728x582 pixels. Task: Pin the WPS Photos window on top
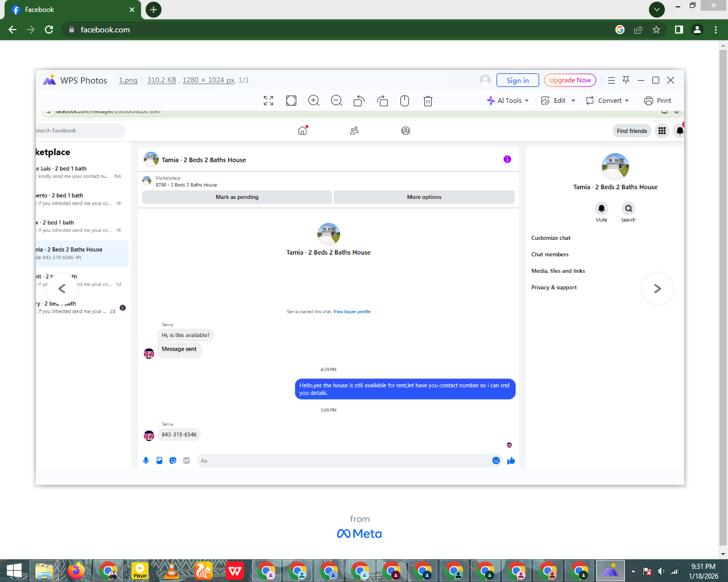tap(626, 80)
